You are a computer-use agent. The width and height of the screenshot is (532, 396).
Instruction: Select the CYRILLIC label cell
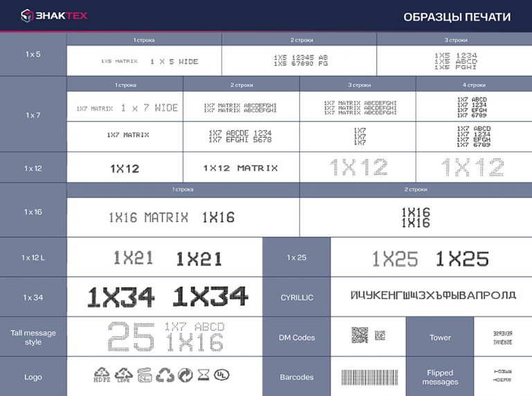pyautogui.click(x=296, y=298)
